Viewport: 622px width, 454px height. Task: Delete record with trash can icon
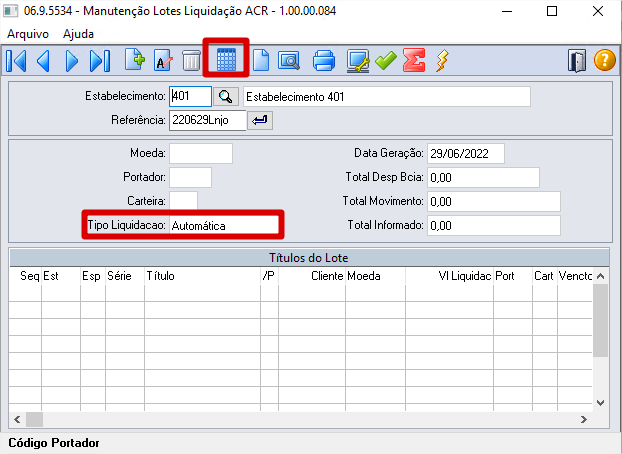pos(191,60)
